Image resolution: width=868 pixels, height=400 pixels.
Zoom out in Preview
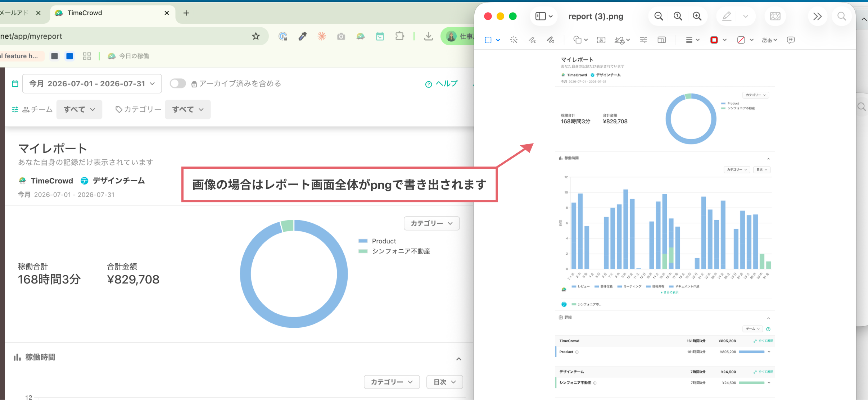[659, 16]
